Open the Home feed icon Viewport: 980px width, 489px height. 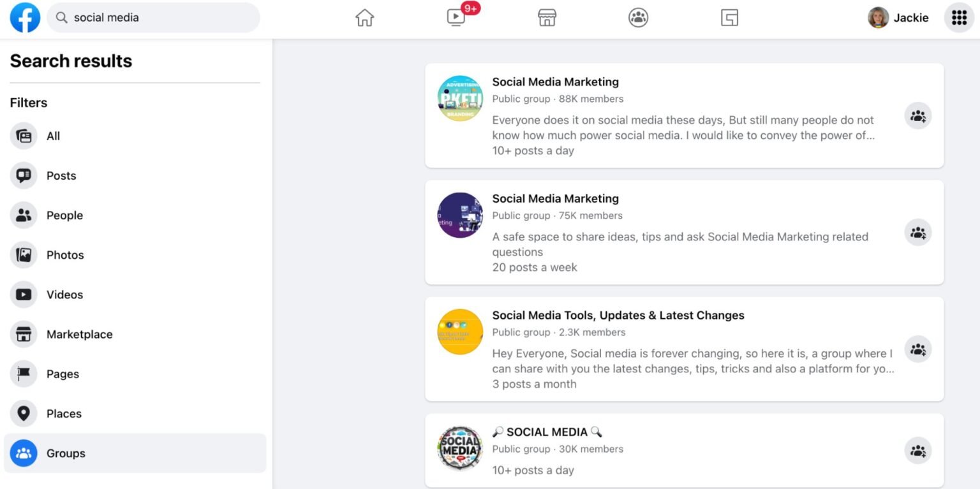click(364, 18)
